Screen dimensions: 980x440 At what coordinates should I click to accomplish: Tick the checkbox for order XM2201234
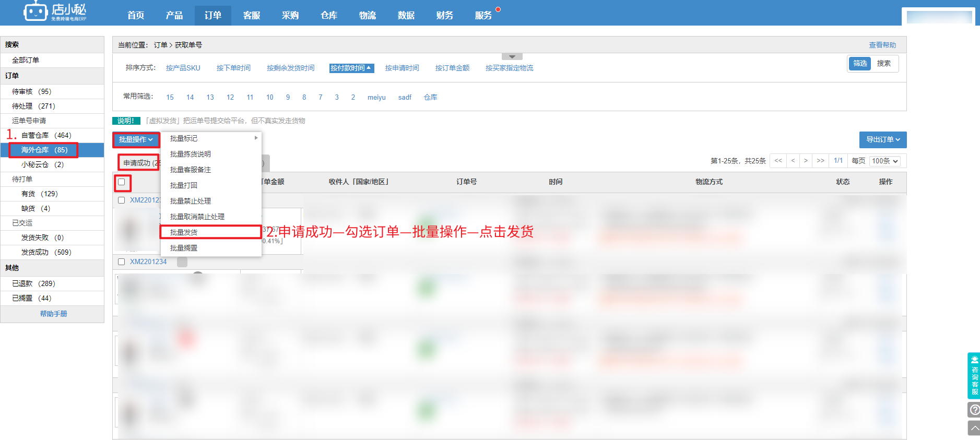(x=122, y=262)
